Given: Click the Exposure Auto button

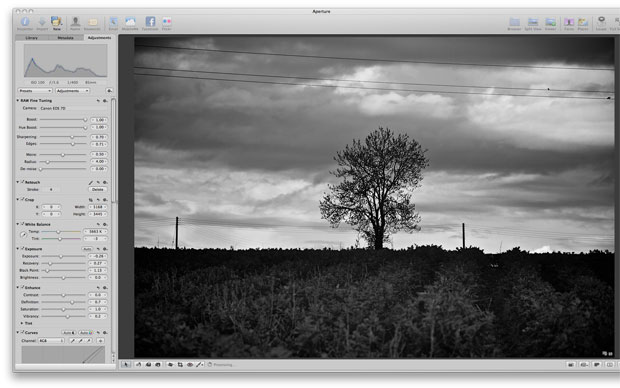Looking at the screenshot, I should (87, 249).
